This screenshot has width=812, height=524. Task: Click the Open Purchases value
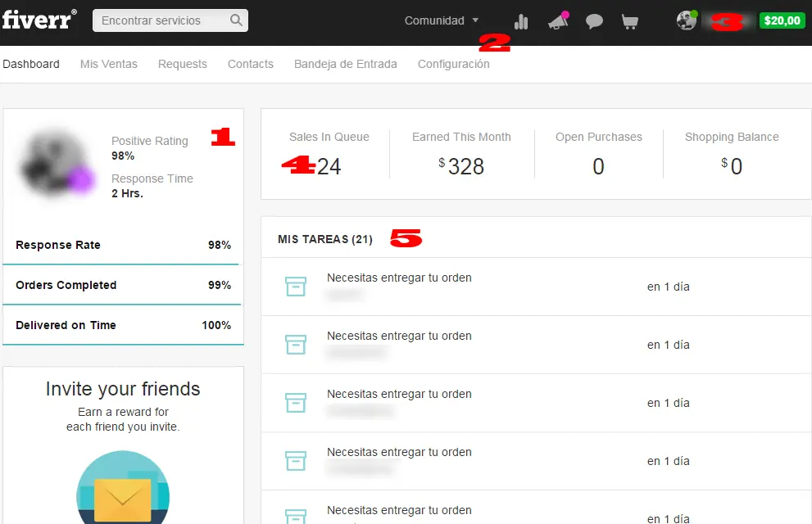click(x=598, y=166)
